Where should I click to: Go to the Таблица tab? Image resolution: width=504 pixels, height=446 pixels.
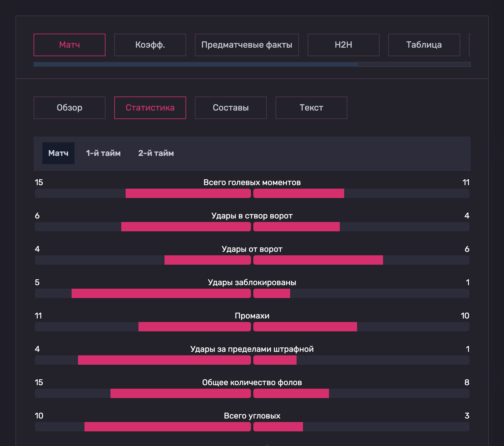click(x=424, y=45)
